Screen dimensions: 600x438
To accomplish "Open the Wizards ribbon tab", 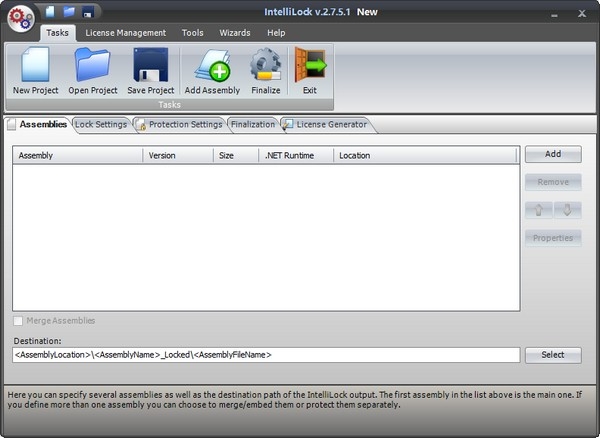I will coord(235,33).
